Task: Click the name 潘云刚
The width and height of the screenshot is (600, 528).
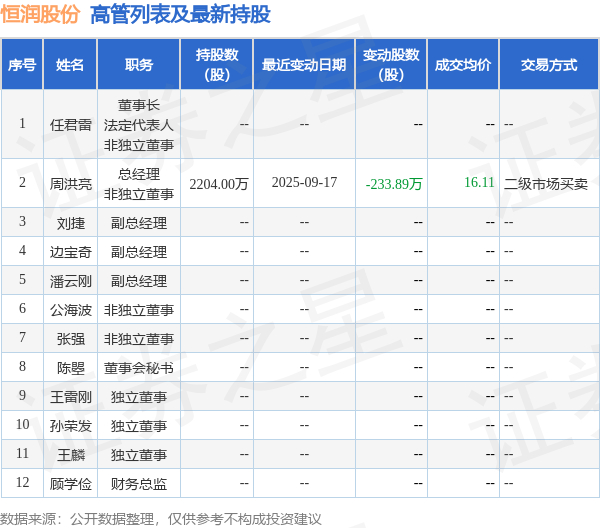Action: pos(70,281)
